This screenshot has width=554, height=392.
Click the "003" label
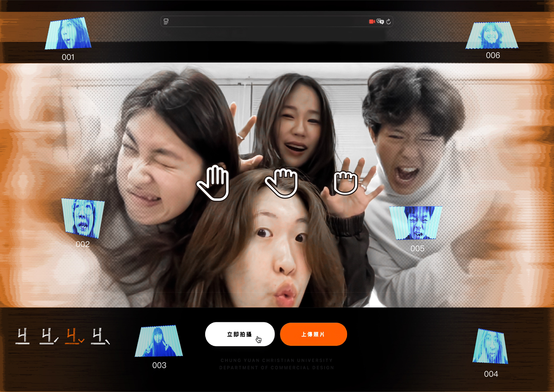[159, 365]
